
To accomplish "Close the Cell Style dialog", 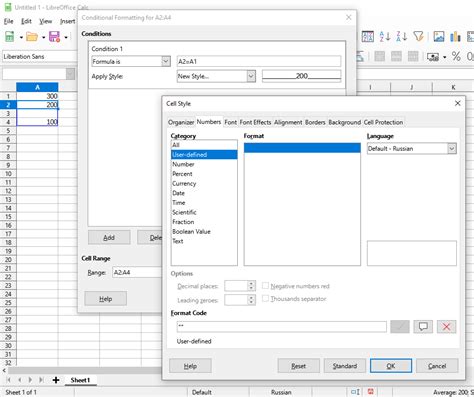I will click(x=458, y=103).
